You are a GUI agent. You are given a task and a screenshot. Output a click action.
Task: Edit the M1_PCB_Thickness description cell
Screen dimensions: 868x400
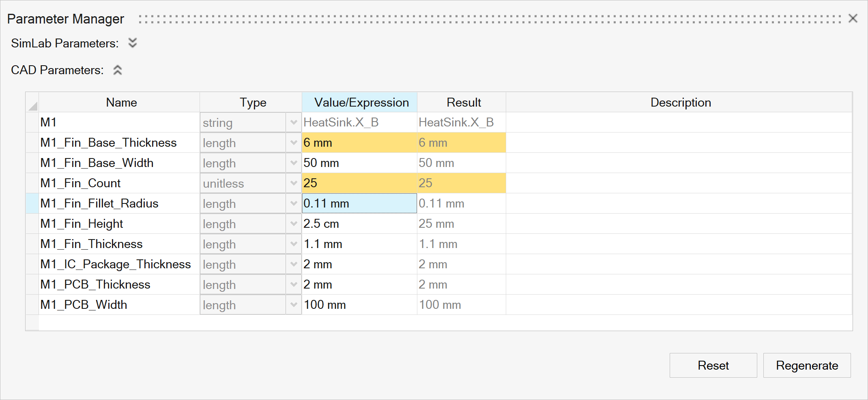click(679, 284)
